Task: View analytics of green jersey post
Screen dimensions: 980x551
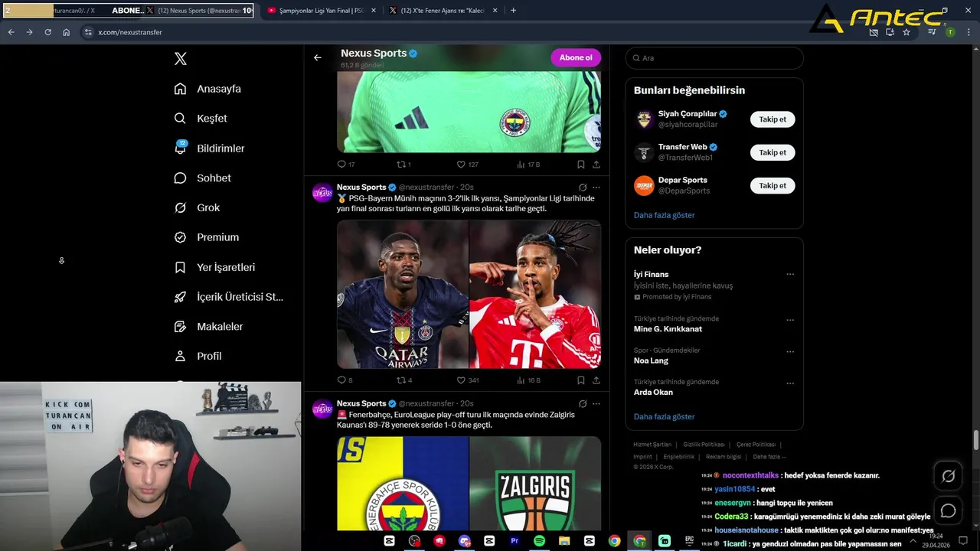Action: (x=528, y=165)
